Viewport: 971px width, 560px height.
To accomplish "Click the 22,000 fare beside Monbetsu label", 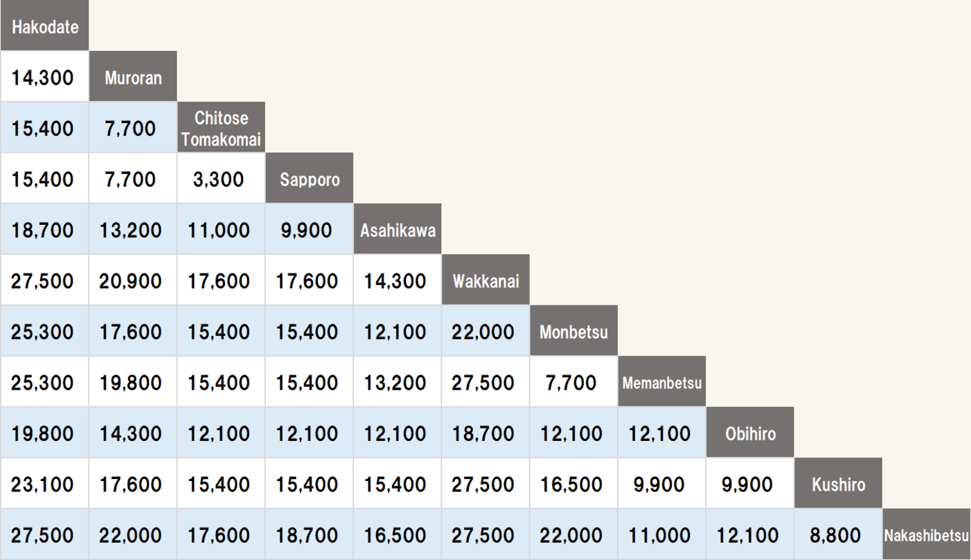I will [x=483, y=332].
